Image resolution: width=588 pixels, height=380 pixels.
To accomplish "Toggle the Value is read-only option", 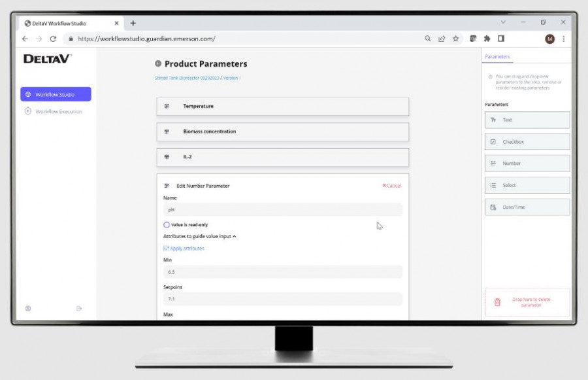I will [167, 224].
